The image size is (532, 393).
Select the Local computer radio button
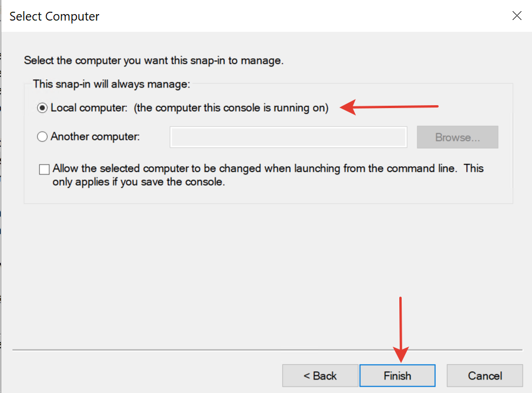click(x=42, y=108)
